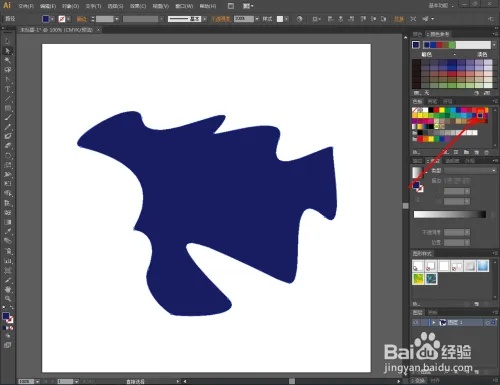The width and height of the screenshot is (500, 385).
Task: Open the harmony rules dropdown in Color Guide
Action: click(x=493, y=45)
